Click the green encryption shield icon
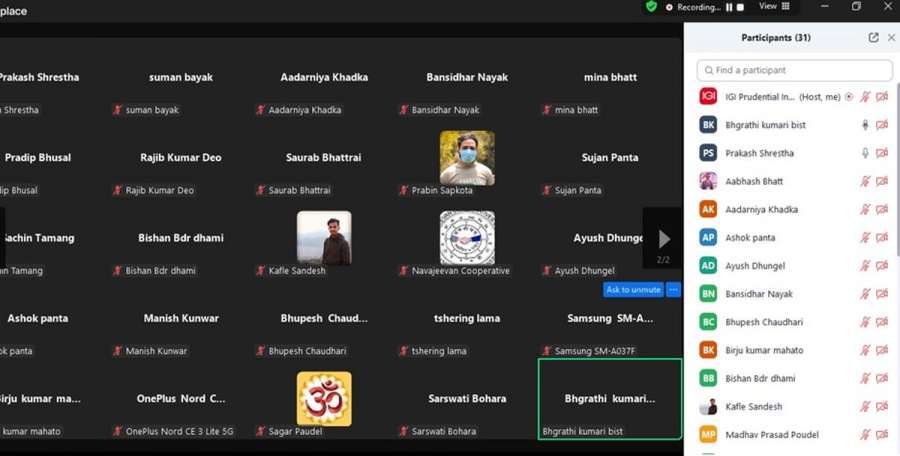Image resolution: width=900 pixels, height=456 pixels. pos(651,6)
